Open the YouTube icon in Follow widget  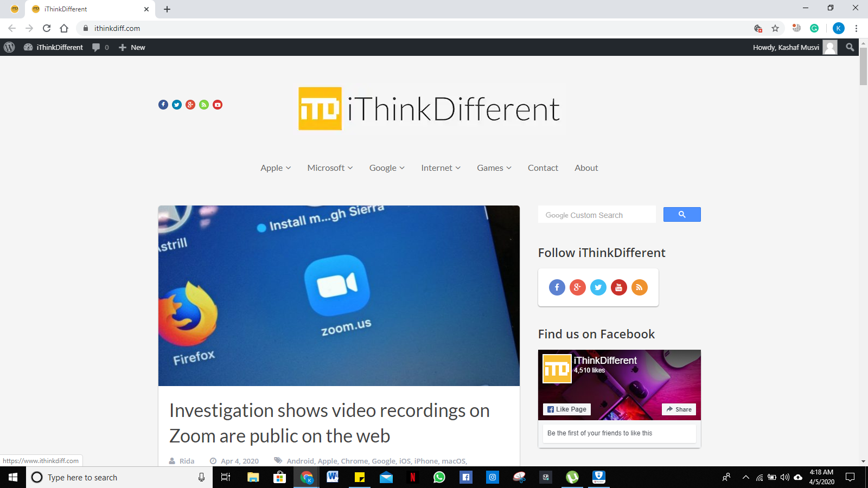(618, 287)
